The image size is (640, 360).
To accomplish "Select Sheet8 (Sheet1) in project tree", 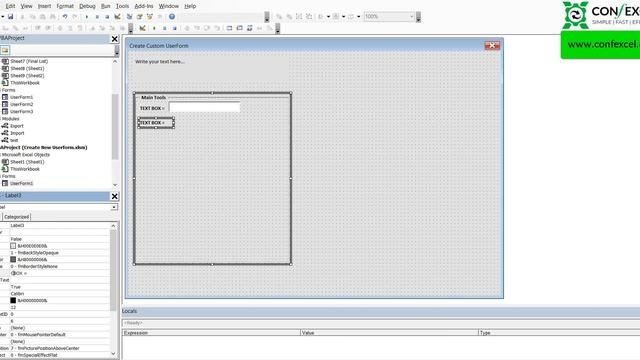I will pos(27,68).
